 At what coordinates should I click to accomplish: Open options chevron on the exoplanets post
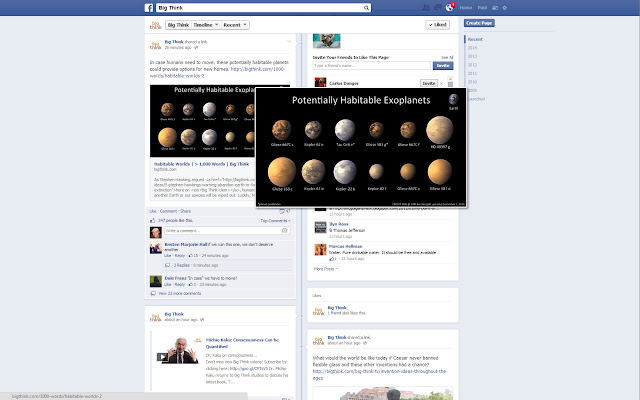click(x=289, y=42)
